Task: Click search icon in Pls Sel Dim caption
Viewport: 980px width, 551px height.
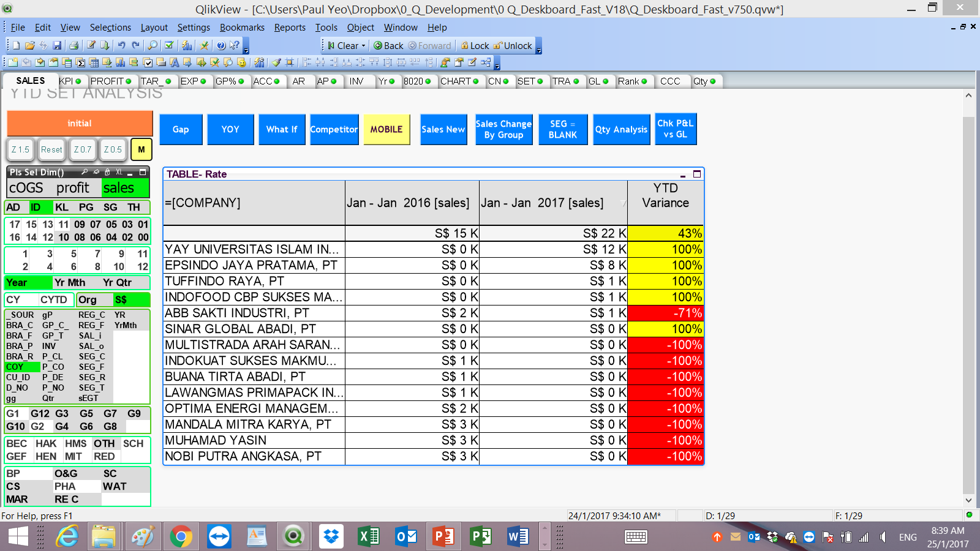Action: coord(85,172)
